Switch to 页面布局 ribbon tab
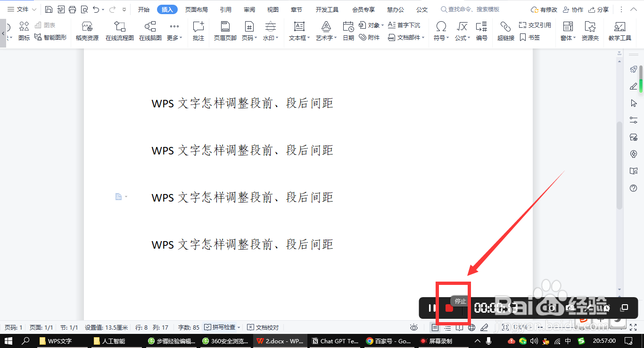 click(x=196, y=9)
